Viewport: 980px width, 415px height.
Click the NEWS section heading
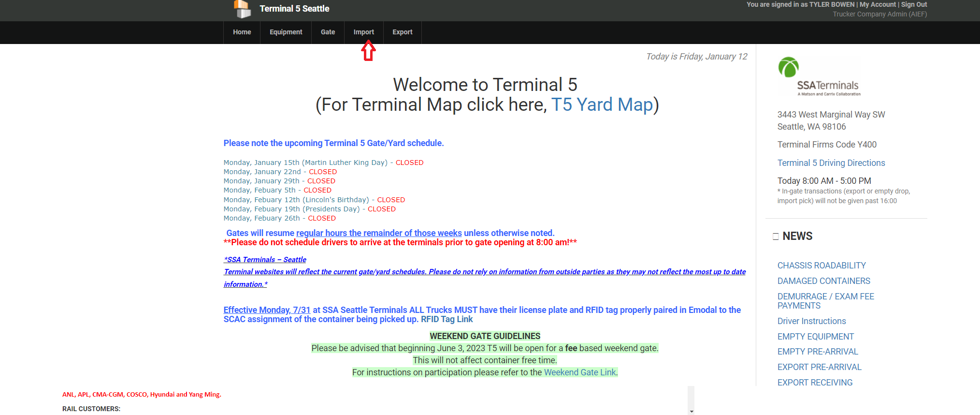click(x=797, y=236)
